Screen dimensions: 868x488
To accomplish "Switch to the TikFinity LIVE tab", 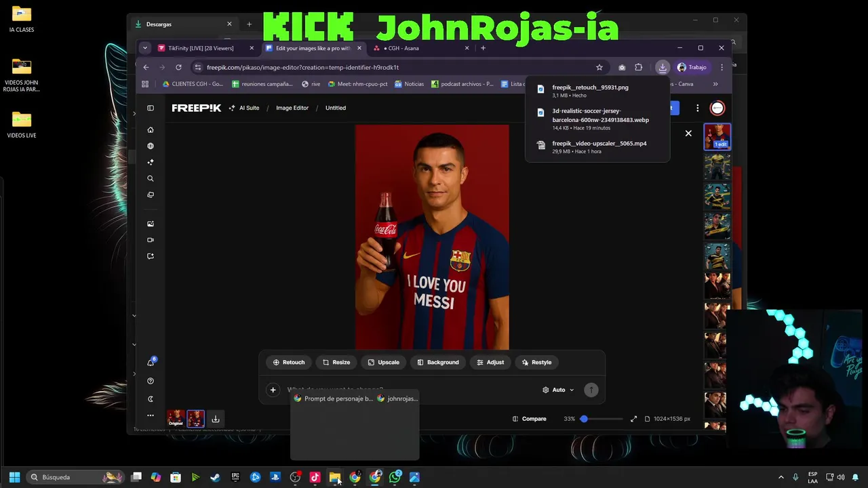I will (x=206, y=48).
